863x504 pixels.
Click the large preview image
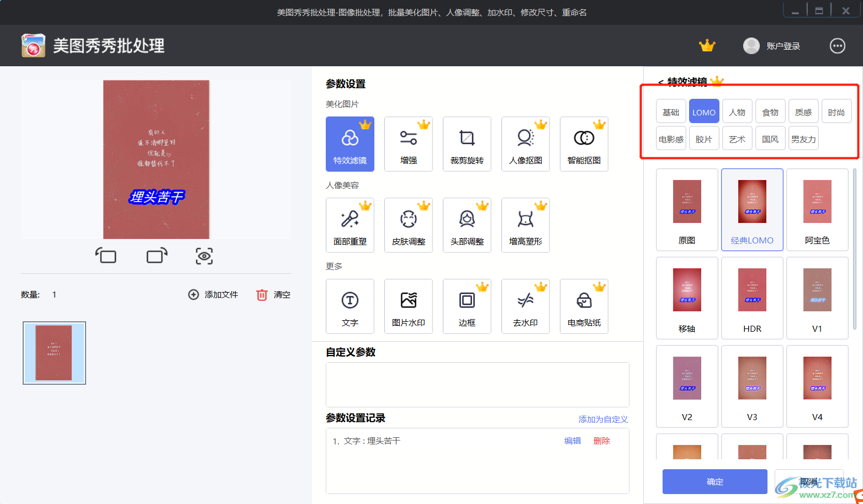[156, 160]
